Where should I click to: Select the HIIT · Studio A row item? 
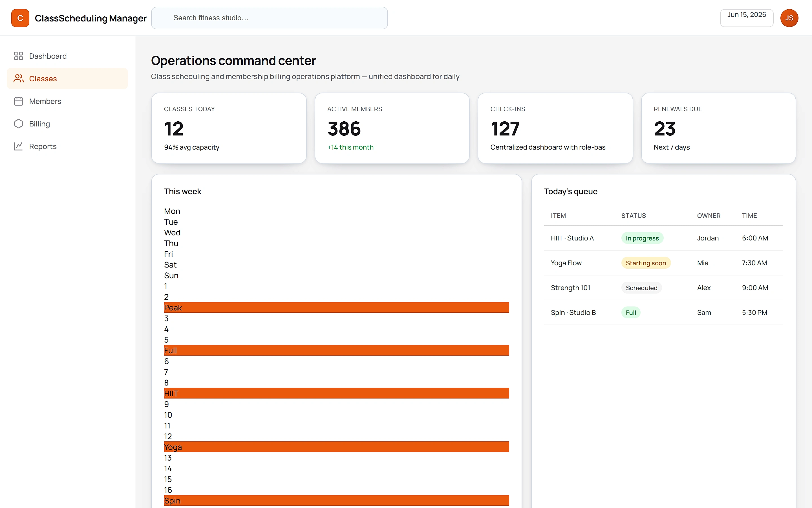(572, 238)
